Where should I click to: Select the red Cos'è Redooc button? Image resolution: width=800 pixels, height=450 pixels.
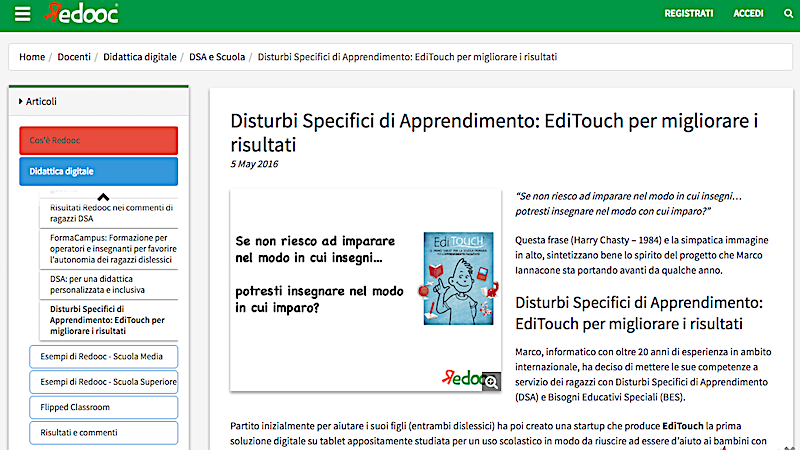(x=98, y=140)
